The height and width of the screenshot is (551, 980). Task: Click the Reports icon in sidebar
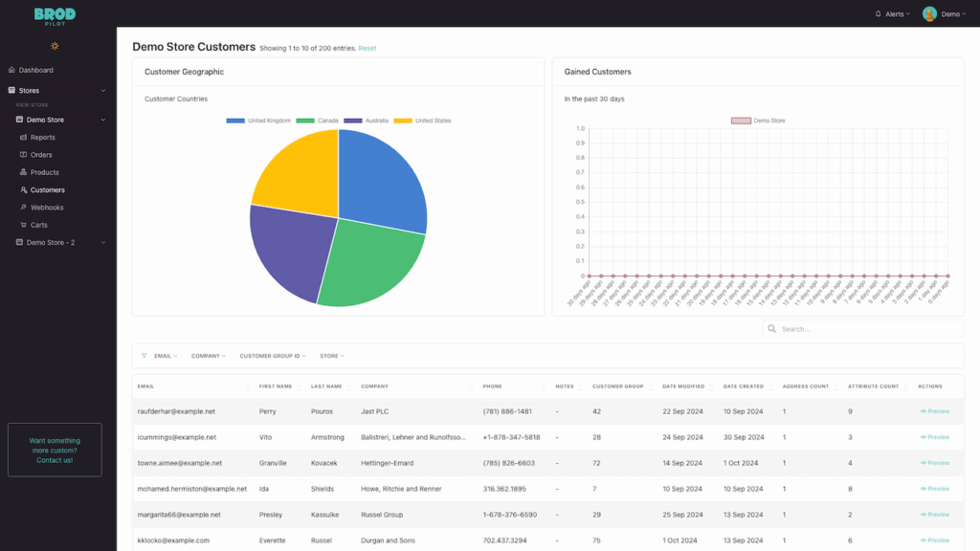[24, 138]
